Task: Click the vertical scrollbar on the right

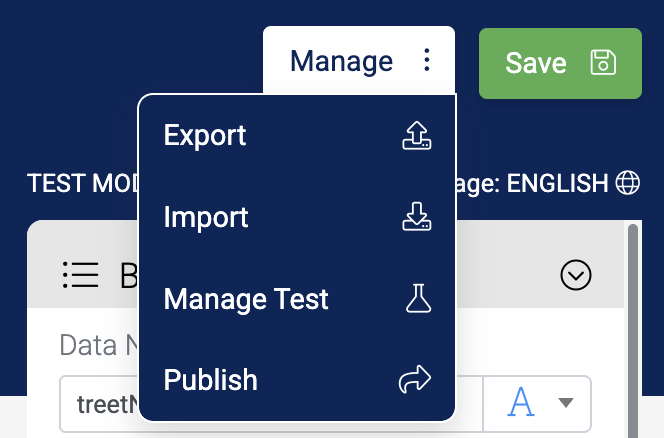Action: (633, 330)
